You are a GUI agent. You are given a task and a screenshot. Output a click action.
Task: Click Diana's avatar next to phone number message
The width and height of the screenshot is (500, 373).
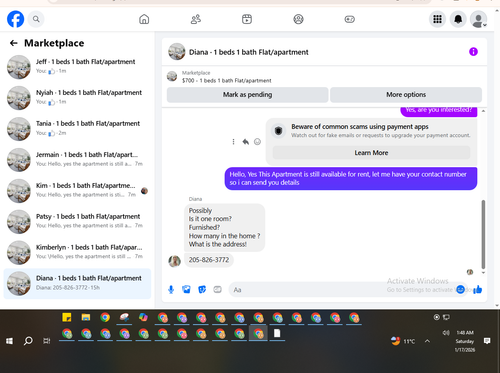click(174, 261)
